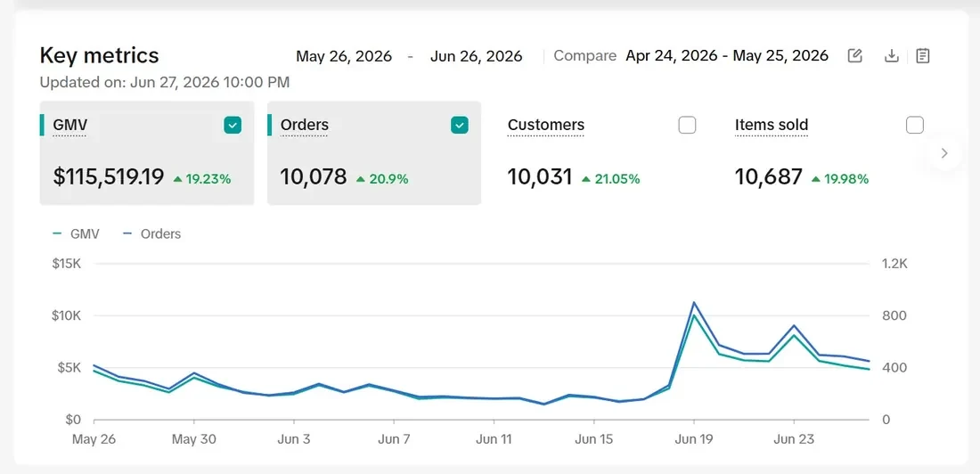Screen dimensions: 980x474
Task: Click the May 26 x-axis label
Action: pyautogui.click(x=94, y=439)
